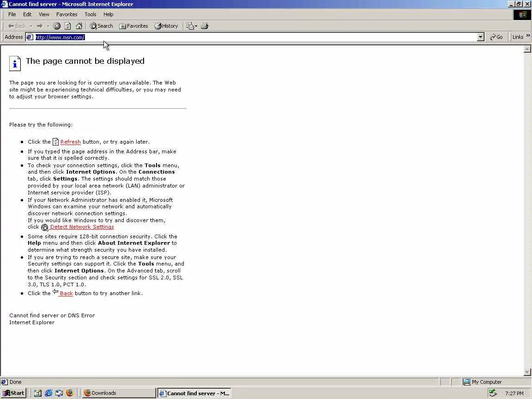The height and width of the screenshot is (399, 532).
Task: Click the Forward navigation arrow
Action: (x=40, y=26)
